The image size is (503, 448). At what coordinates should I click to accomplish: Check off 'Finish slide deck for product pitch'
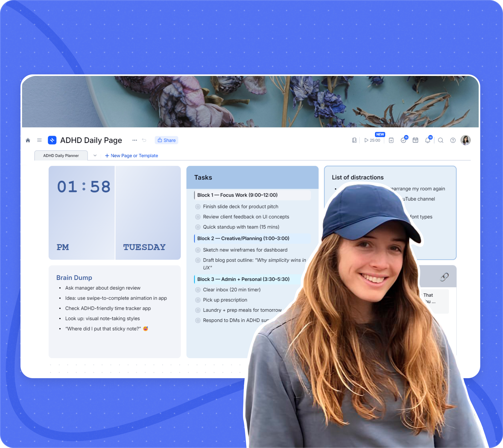click(x=198, y=207)
